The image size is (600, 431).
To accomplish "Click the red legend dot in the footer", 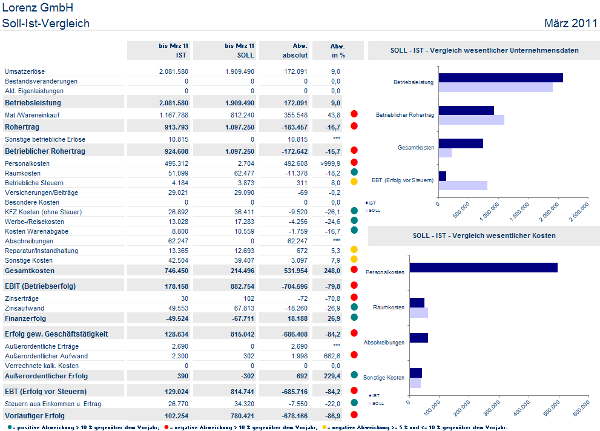I will (166, 427).
